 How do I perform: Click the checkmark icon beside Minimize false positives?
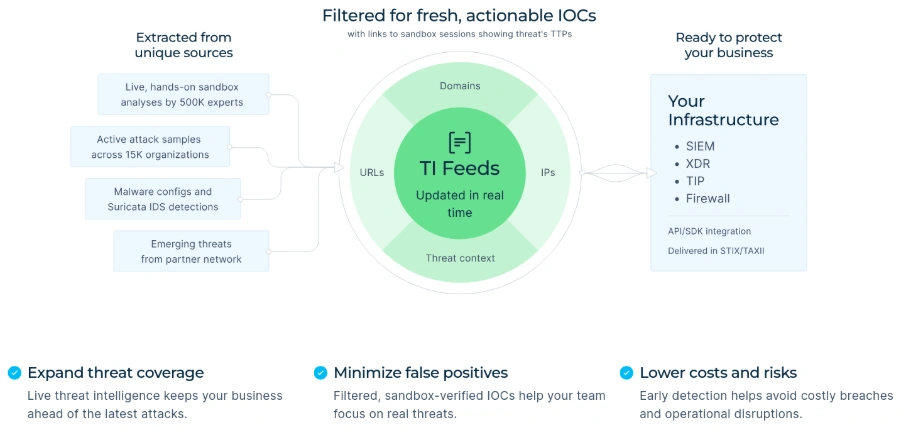(x=320, y=373)
